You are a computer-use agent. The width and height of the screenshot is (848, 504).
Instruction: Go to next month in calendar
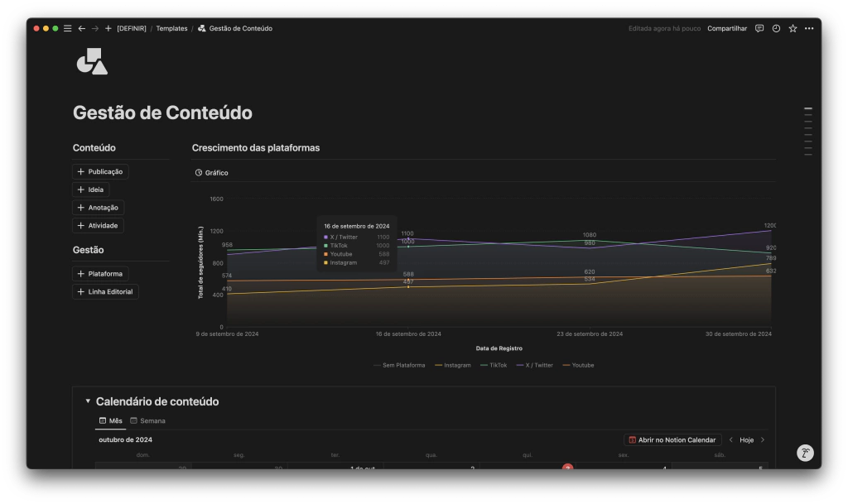pyautogui.click(x=763, y=440)
